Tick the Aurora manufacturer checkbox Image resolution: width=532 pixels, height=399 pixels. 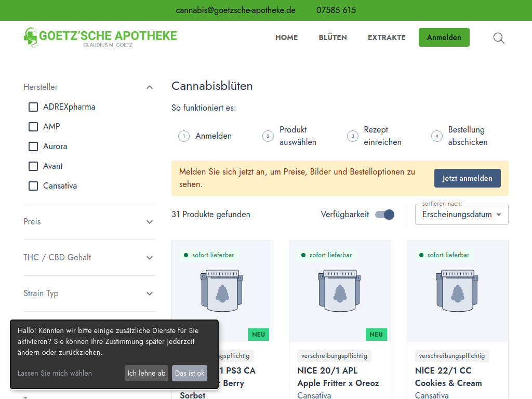33,147
